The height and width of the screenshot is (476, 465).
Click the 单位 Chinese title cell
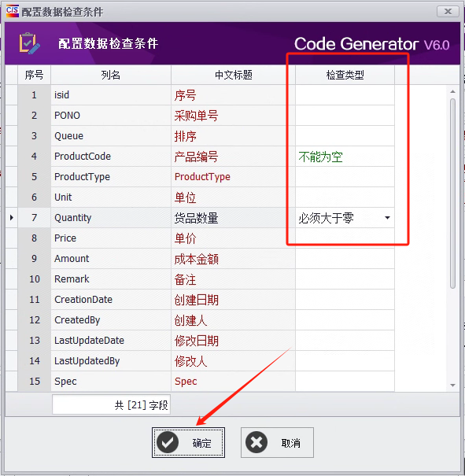pos(233,197)
